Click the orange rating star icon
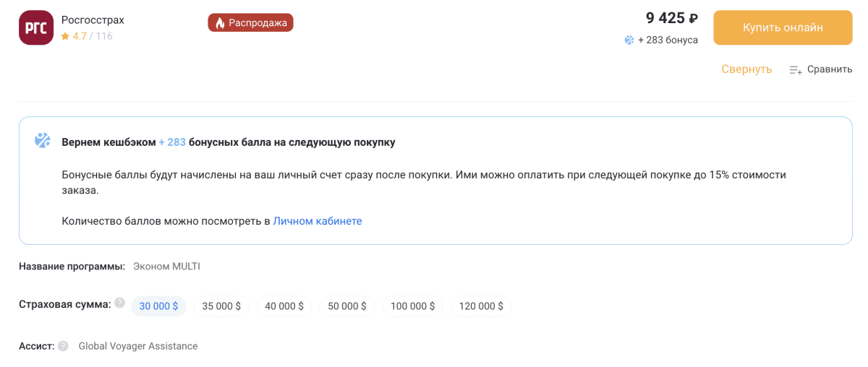Viewport: 868px width, 367px height. coord(65,36)
